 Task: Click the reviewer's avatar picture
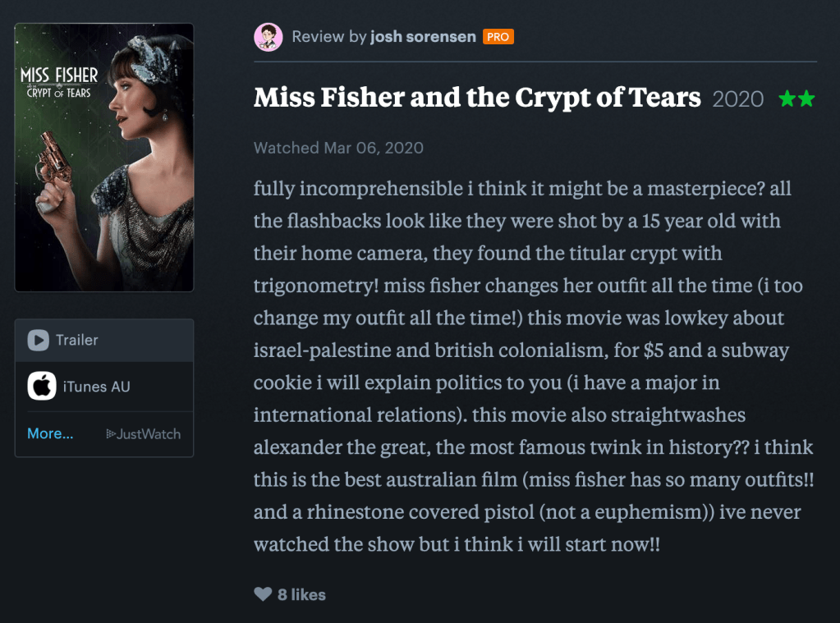point(269,37)
